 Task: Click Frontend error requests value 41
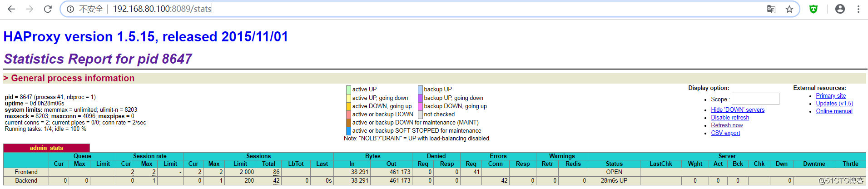coord(476,172)
